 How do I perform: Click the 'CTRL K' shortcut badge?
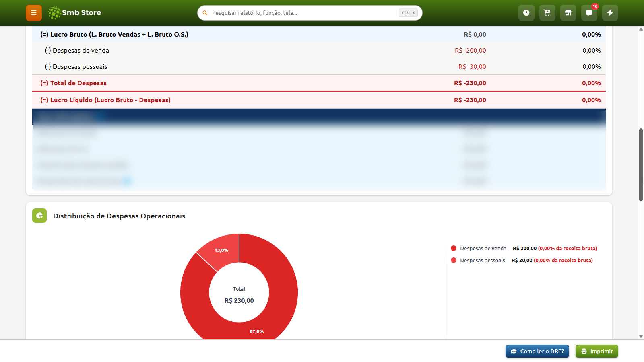(408, 13)
